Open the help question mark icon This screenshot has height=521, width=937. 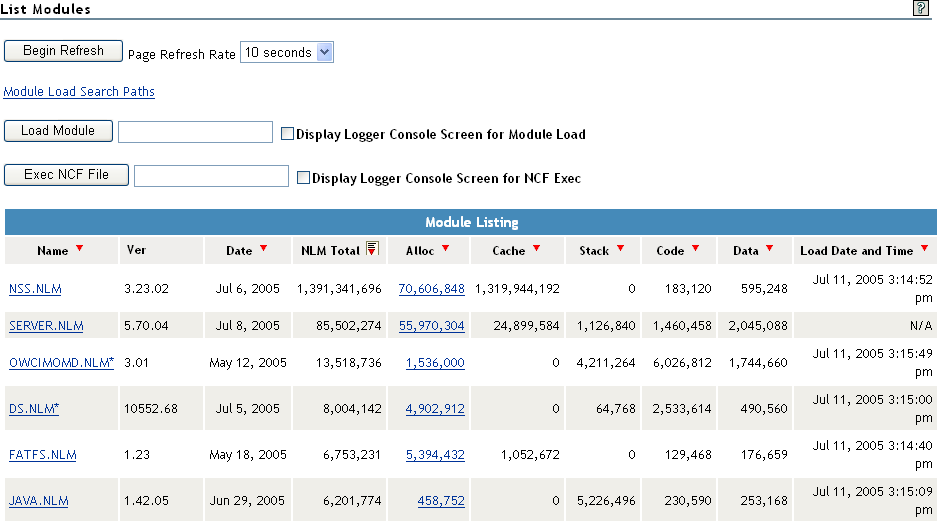pos(920,8)
